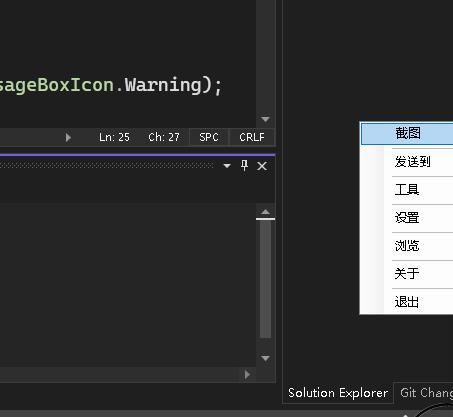Click the Ln: 25 line indicator

tap(114, 137)
